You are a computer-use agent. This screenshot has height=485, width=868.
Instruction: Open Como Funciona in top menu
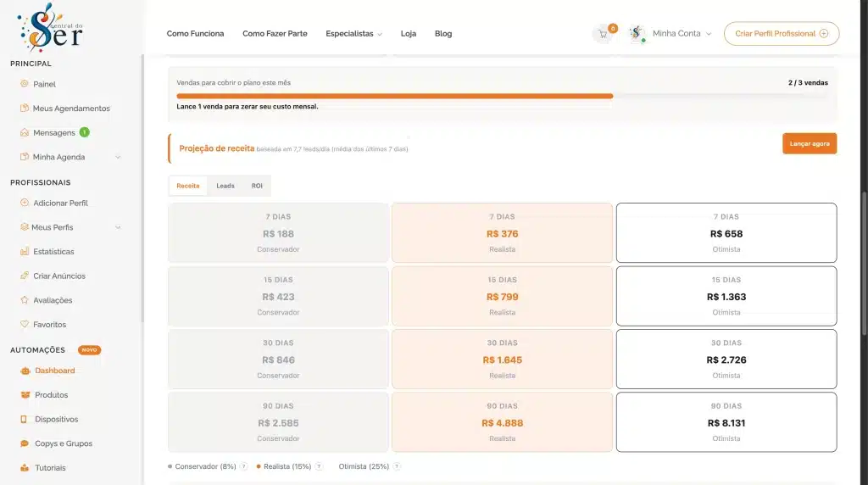[x=196, y=34]
